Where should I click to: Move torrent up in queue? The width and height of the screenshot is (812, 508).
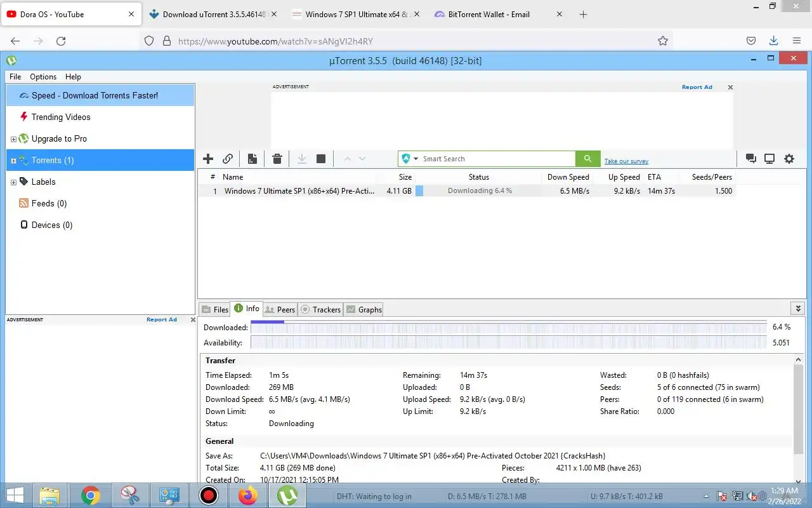(347, 159)
